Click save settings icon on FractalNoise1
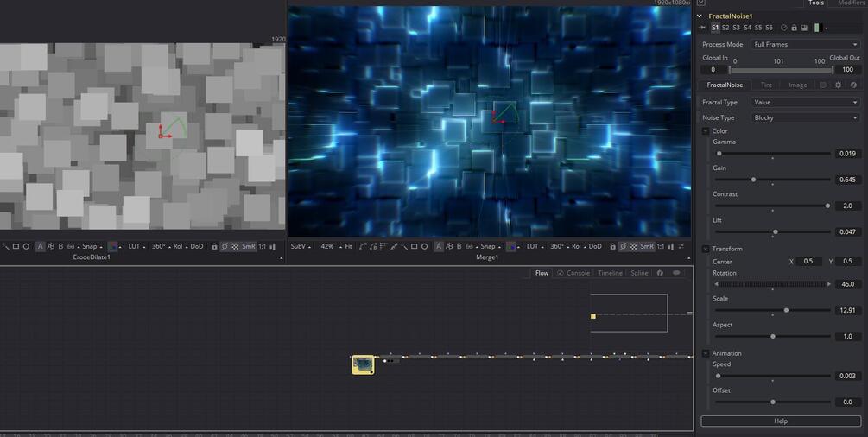Image resolution: width=868 pixels, height=437 pixels. 804,28
